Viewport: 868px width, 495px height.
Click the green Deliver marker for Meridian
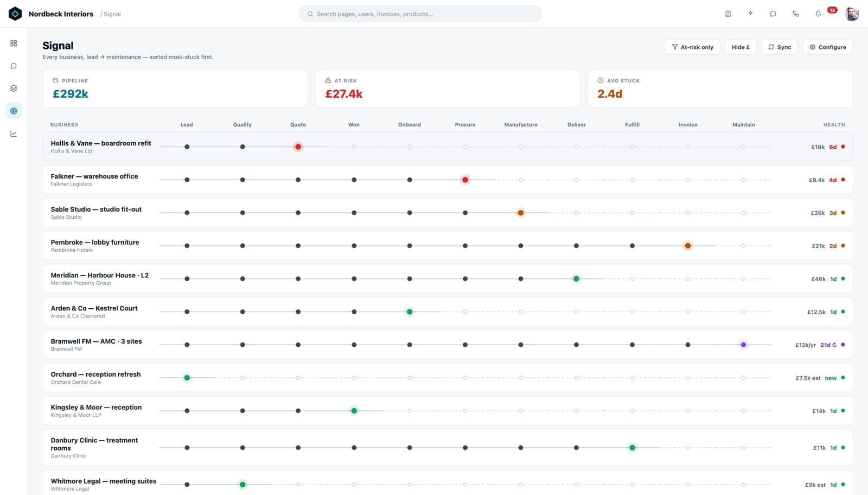pos(576,279)
